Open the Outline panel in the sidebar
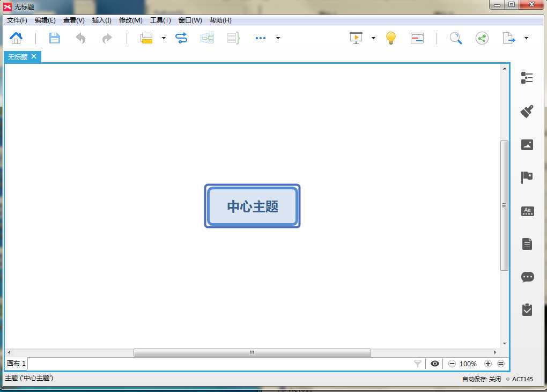The height and width of the screenshot is (392, 547). (x=527, y=78)
